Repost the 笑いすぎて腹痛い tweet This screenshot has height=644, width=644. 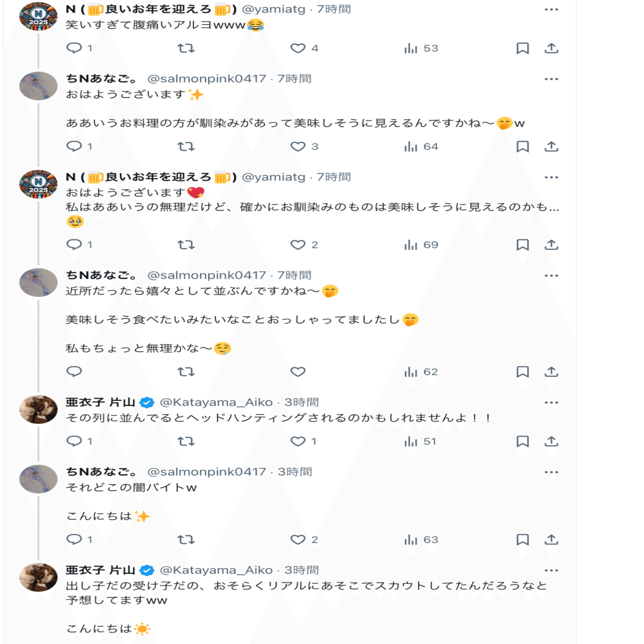point(186,48)
